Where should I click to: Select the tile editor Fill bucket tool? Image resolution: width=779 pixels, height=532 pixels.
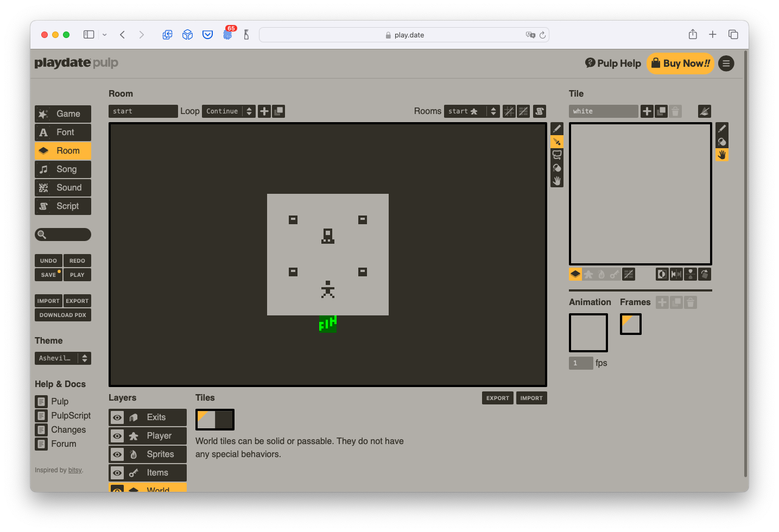coord(722,142)
